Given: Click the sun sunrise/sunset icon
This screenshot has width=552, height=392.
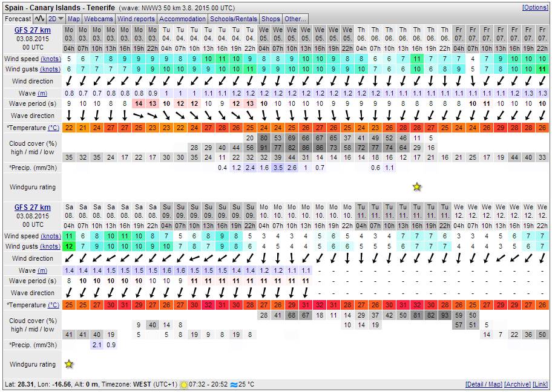Looking at the screenshot, I should tap(184, 385).
